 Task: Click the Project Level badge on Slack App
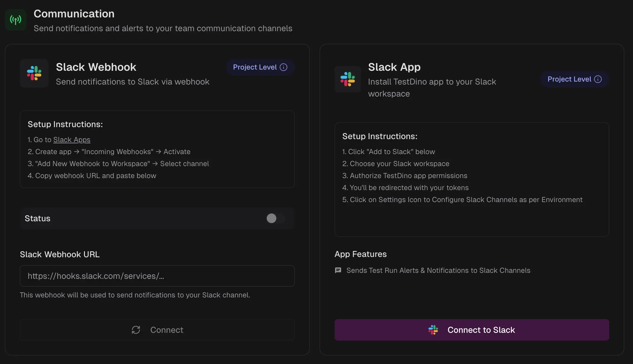pyautogui.click(x=569, y=79)
